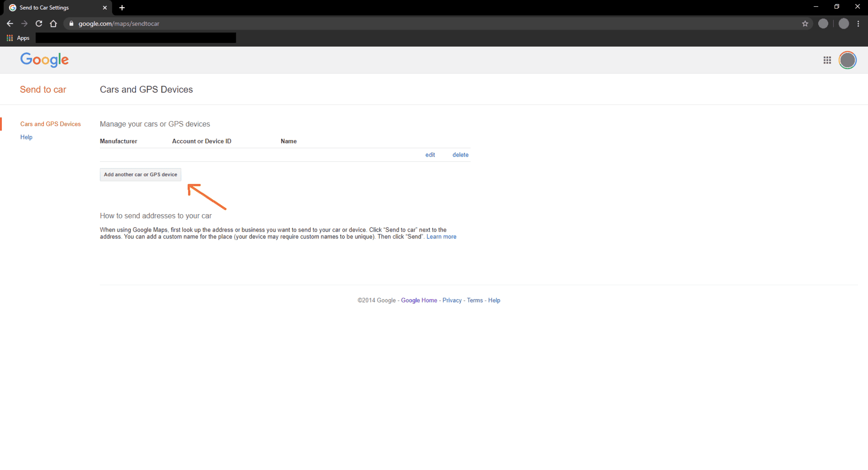Viewport: 868px width, 470px height.
Task: Open Help in the left sidebar
Action: pos(26,137)
